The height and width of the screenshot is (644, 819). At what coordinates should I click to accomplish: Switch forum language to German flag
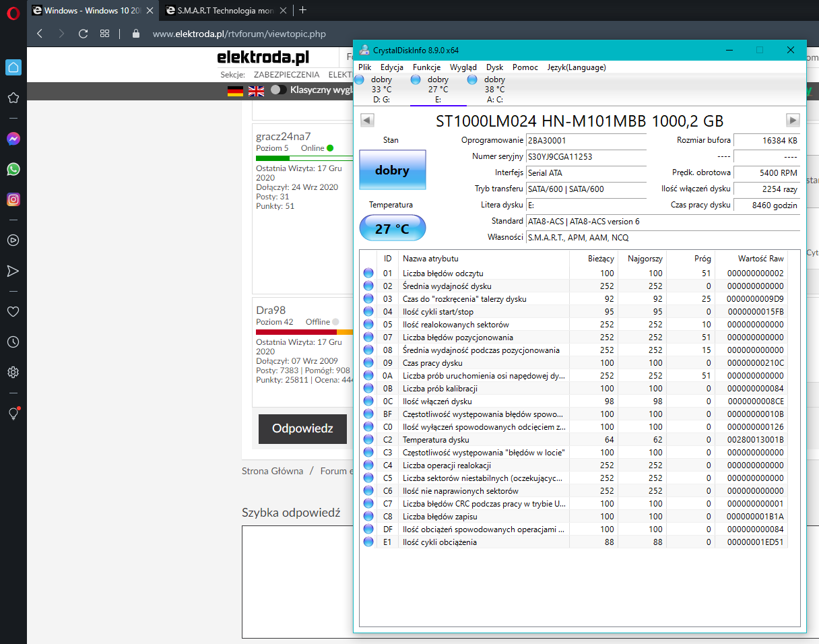tap(235, 91)
